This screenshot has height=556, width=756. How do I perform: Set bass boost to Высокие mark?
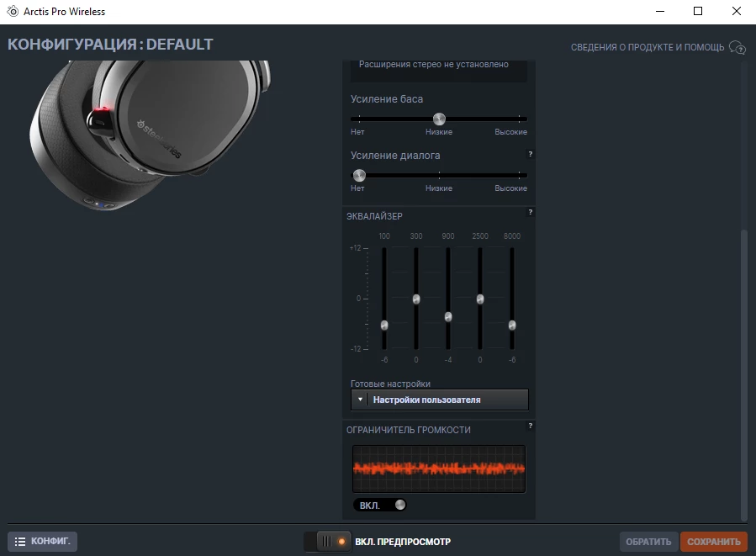point(519,119)
